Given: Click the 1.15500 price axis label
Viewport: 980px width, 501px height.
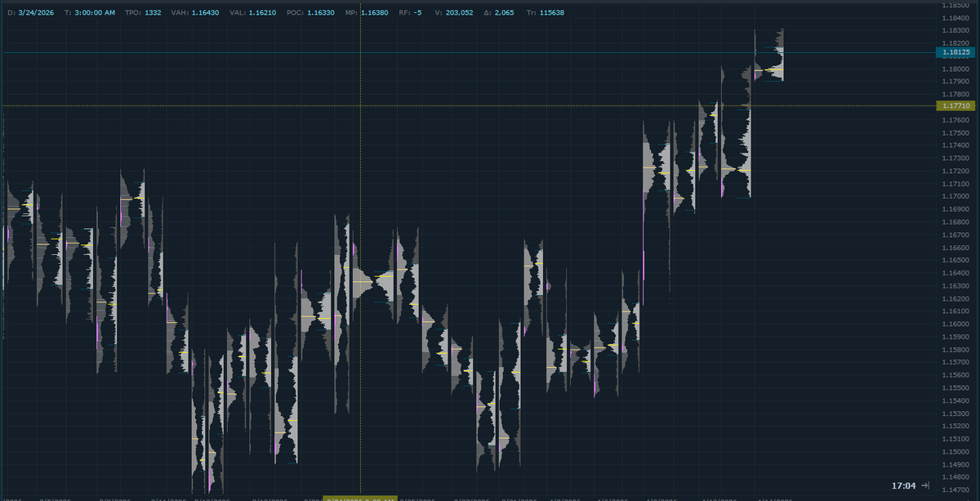Looking at the screenshot, I should [955, 387].
